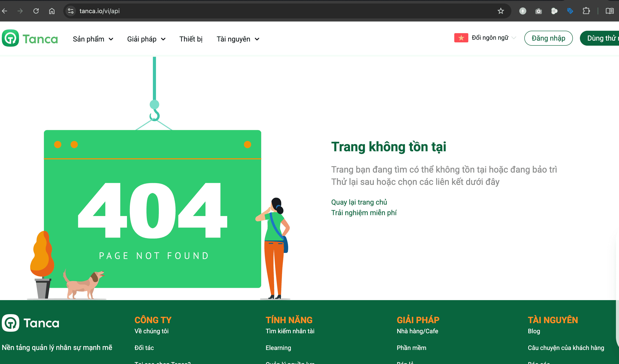Follow the Quay lại trang chủ link
This screenshot has height=364, width=619.
(359, 202)
